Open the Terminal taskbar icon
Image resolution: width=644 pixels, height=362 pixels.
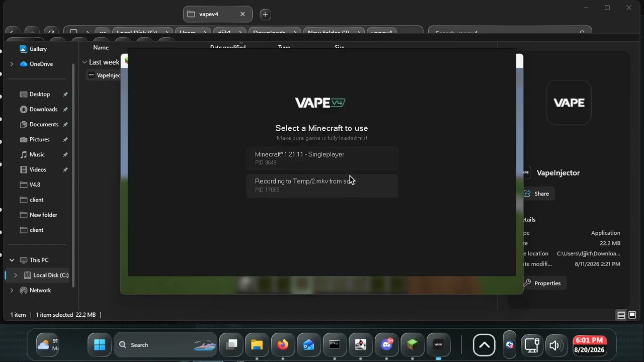click(335, 345)
